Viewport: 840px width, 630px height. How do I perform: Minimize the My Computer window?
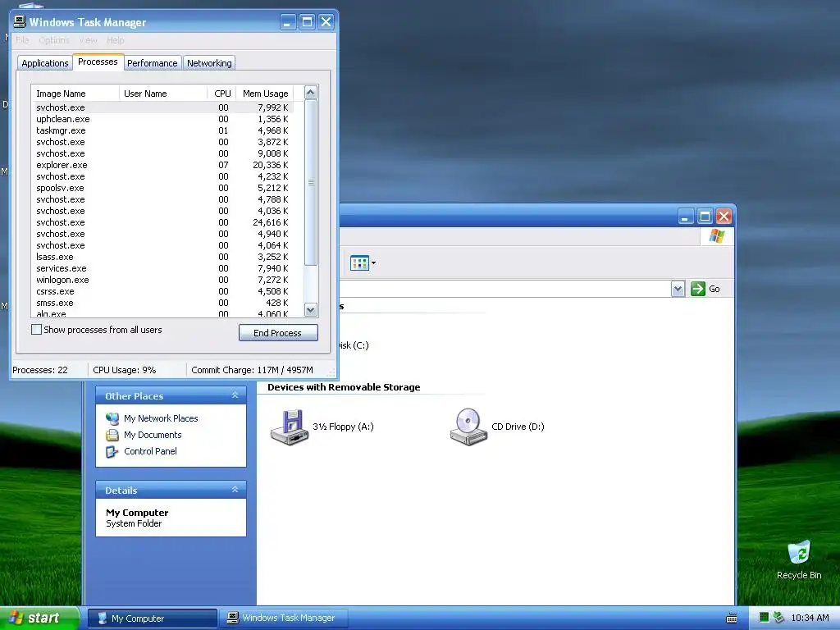pyautogui.click(x=686, y=217)
